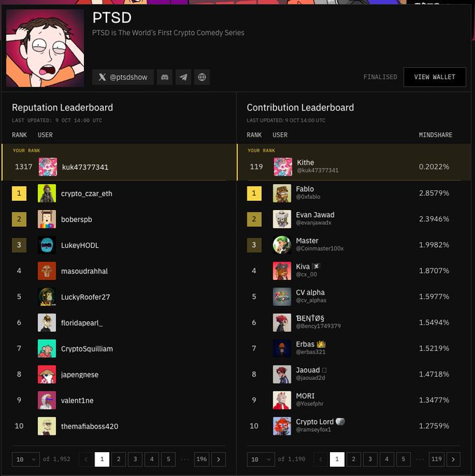This screenshot has height=476, width=475.
Task: Open the Telegram link icon
Action: tap(184, 77)
